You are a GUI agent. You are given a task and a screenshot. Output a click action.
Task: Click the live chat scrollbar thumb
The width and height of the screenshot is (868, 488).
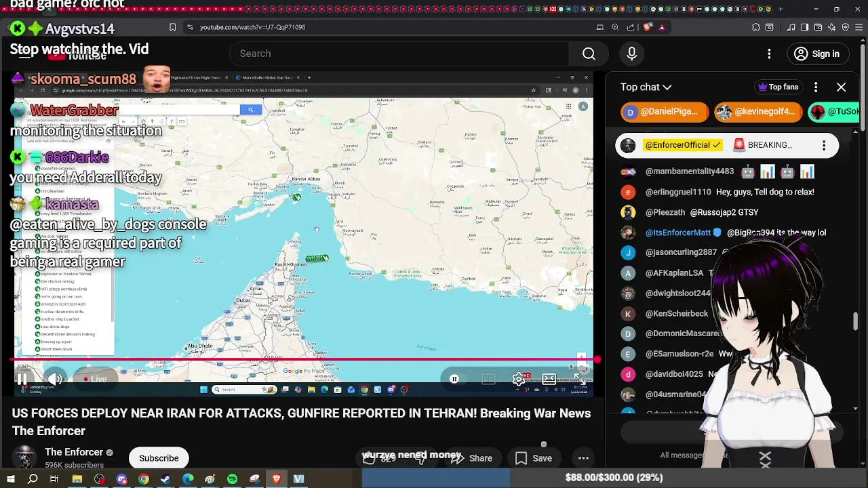856,321
